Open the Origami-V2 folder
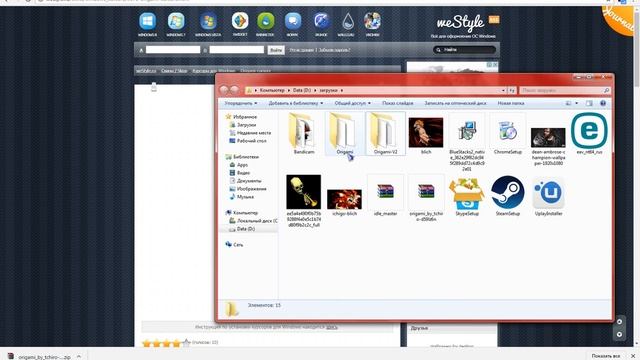Viewport: 640px width, 360px height. click(385, 134)
